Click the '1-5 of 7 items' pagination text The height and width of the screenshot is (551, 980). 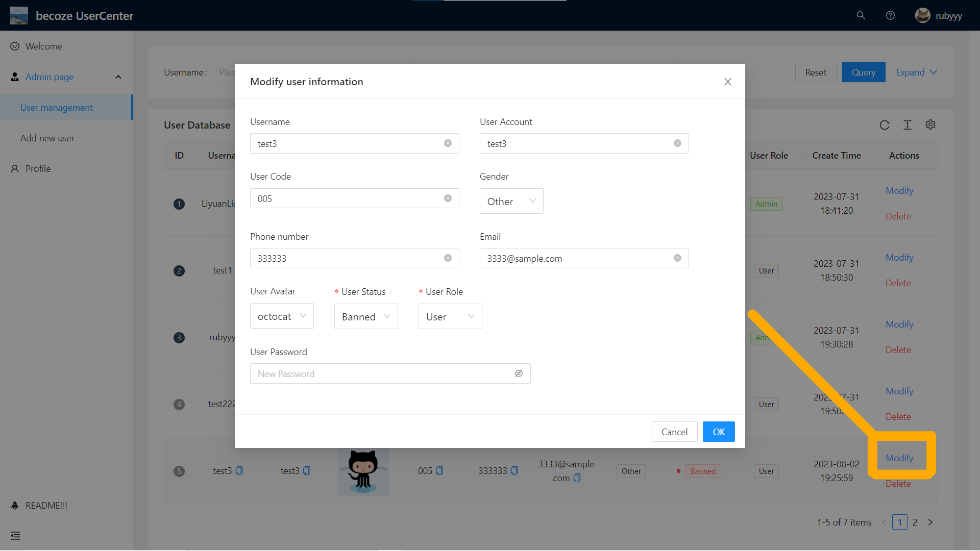(844, 522)
